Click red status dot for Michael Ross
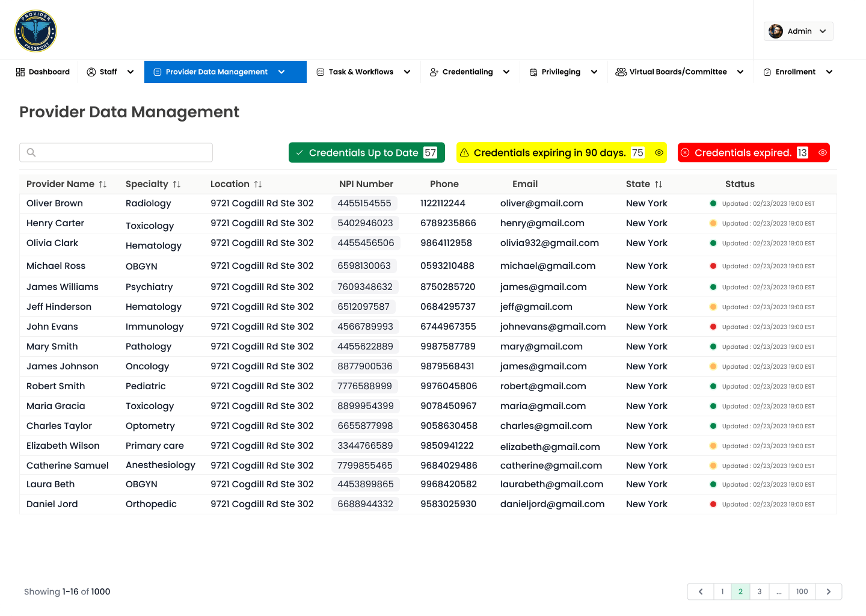The width and height of the screenshot is (866, 616). click(x=713, y=266)
